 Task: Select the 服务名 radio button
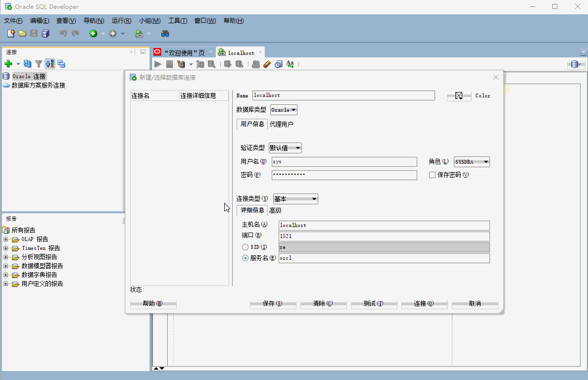(x=245, y=258)
